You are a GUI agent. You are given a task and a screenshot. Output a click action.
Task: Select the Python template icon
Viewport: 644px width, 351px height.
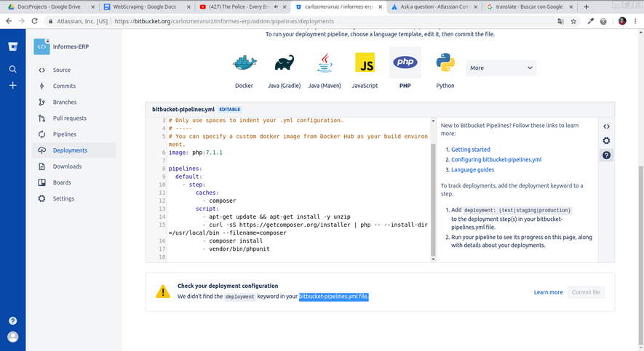(x=445, y=62)
